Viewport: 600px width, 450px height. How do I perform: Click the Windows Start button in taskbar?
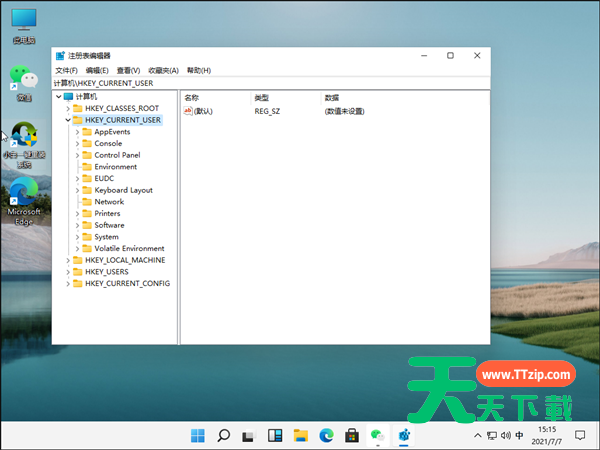[198, 436]
